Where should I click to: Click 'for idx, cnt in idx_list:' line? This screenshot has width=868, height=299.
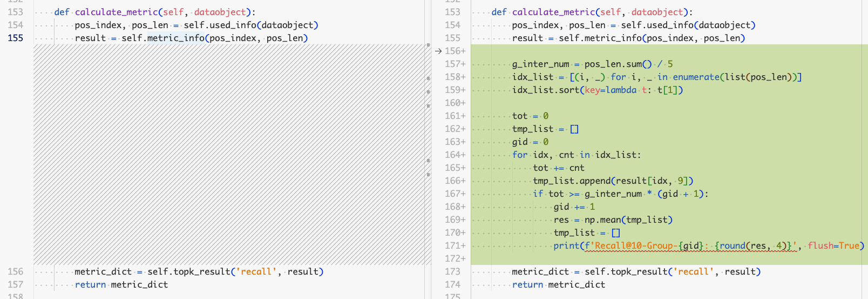[577, 155]
